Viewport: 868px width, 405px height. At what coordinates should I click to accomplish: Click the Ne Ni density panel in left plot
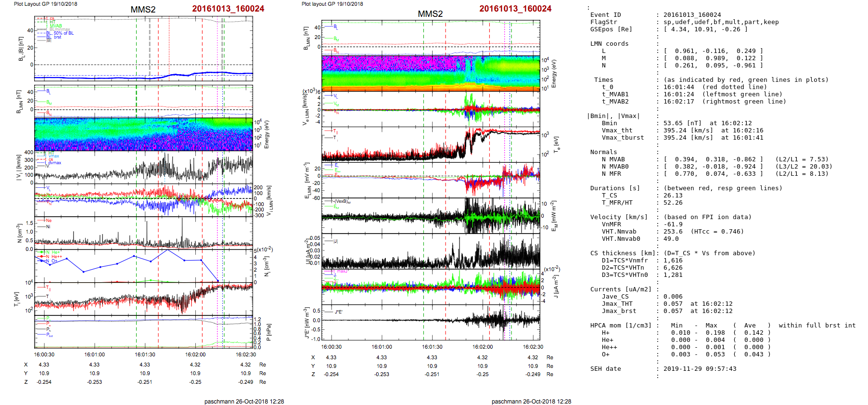coord(143,233)
